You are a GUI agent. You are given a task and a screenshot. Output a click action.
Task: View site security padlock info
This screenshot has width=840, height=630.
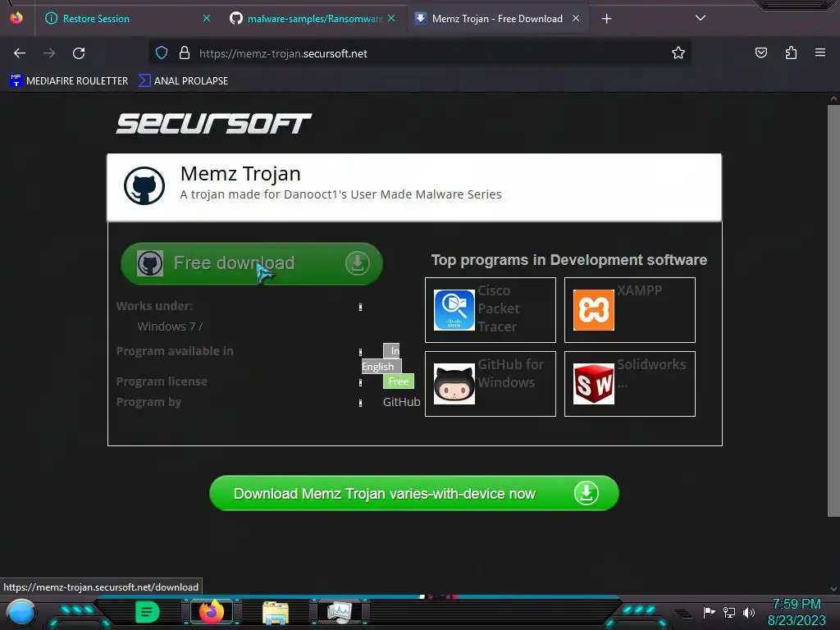click(x=185, y=52)
